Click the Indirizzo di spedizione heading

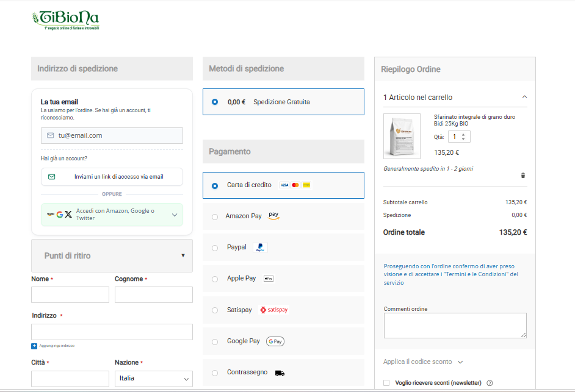78,68
